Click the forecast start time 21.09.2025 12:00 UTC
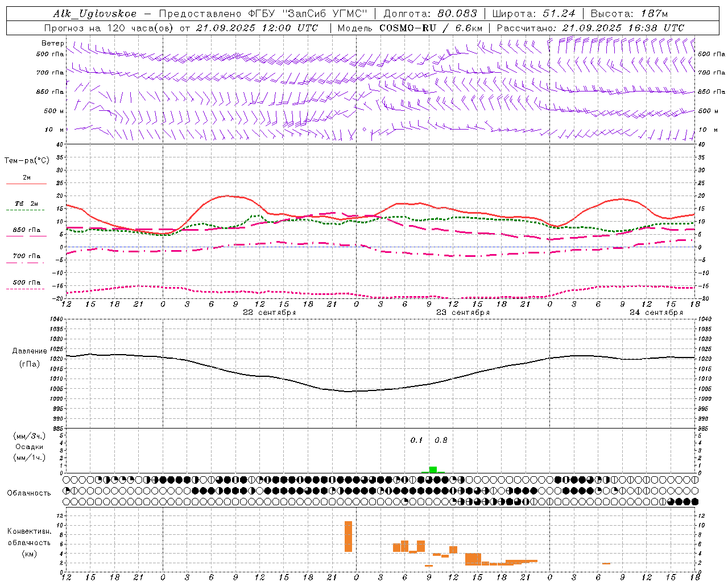Image resolution: width=728 pixels, height=582 pixels. tap(257, 28)
